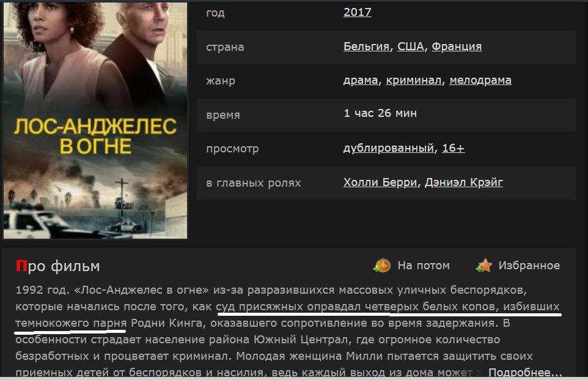Open the мелодрама genre link
The image size is (588, 380).
(x=480, y=80)
